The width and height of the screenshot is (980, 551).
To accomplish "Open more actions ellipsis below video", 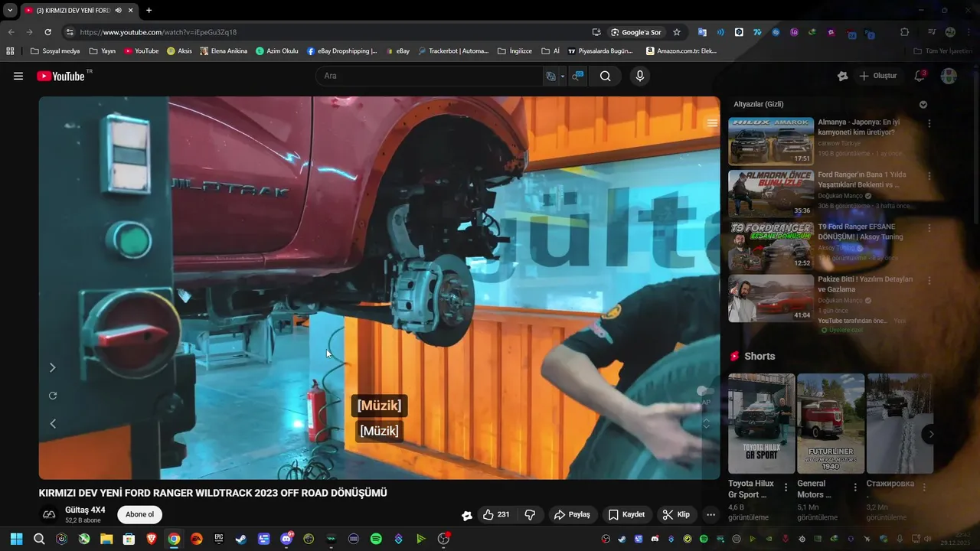I will pos(710,514).
